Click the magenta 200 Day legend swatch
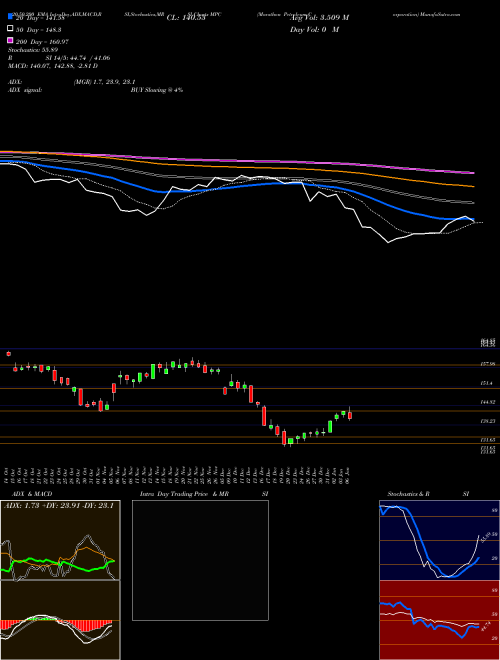This screenshot has height=660, width=500. (11, 40)
